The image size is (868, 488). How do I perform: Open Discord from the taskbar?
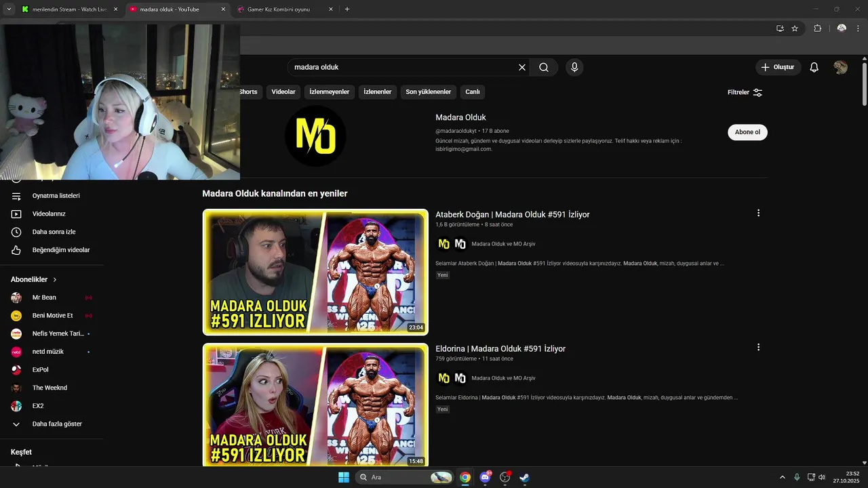[x=486, y=477]
